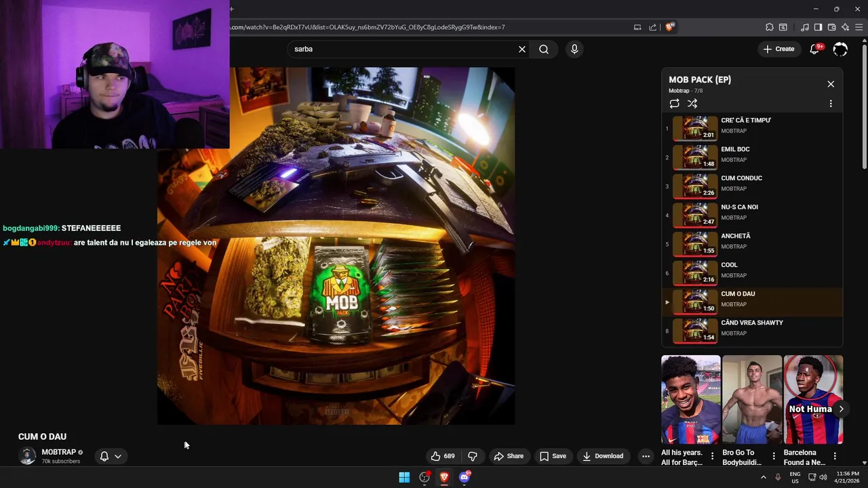Click the Download button
The image size is (868, 488).
pos(603,456)
